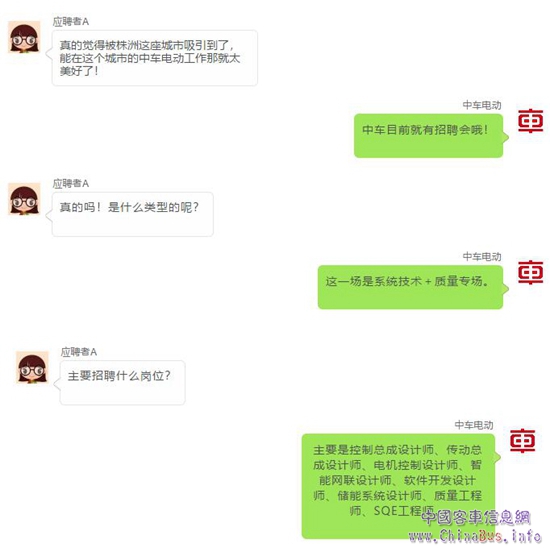This screenshot has height=552, width=550.
Task: Select green bubble listing 控制总成设计师 positions
Action: (x=398, y=486)
